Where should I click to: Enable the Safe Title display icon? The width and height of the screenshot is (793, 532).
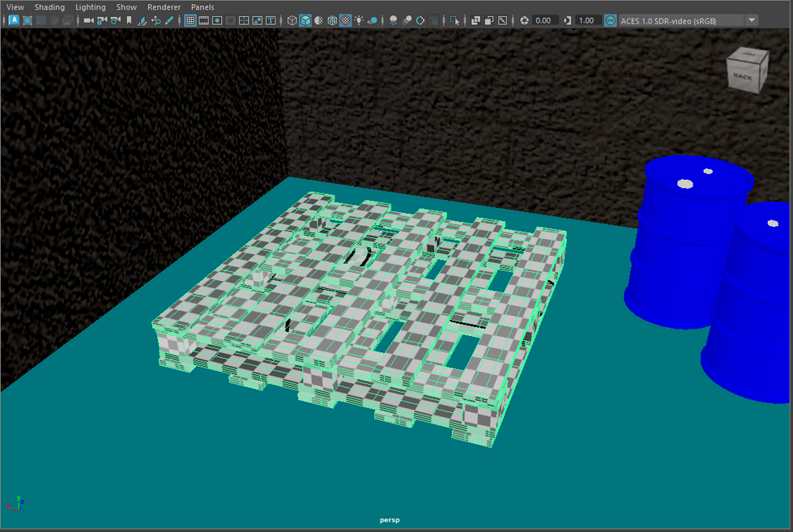pos(269,20)
